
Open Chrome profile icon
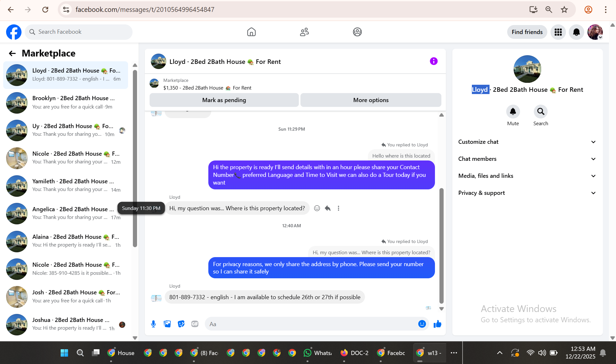[588, 10]
